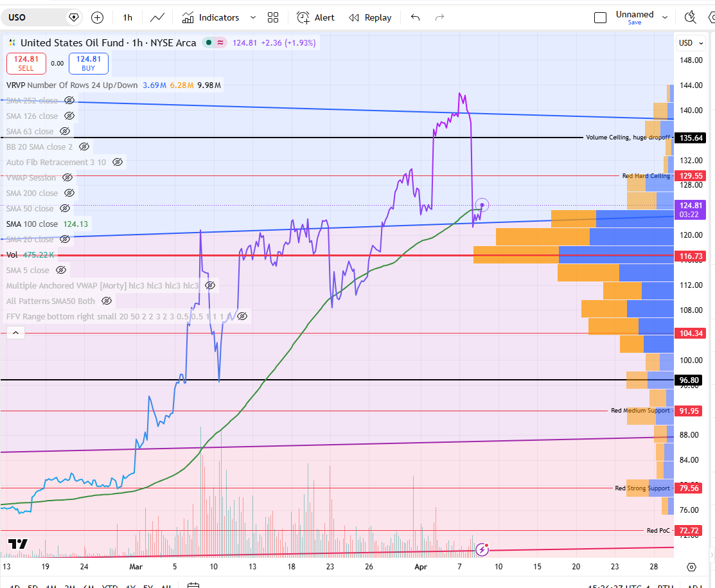Click the 116.73 red price label
715x588 pixels.
(x=691, y=256)
